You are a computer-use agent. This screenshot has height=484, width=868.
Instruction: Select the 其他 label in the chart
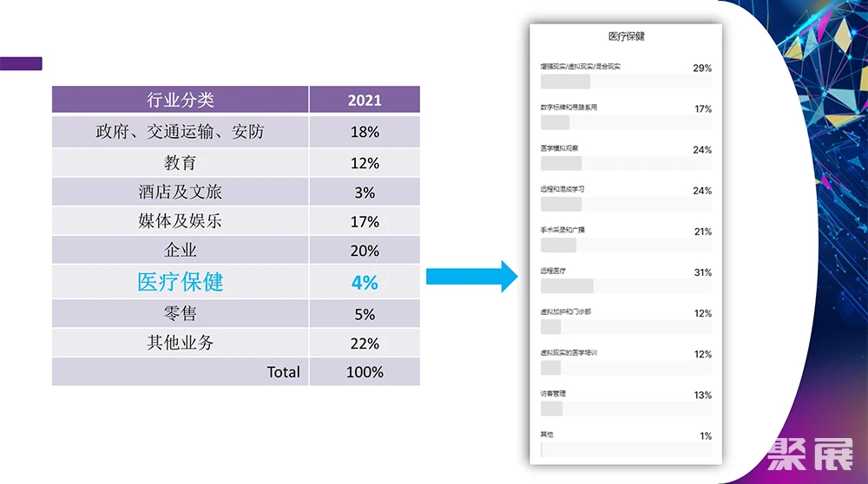coord(547,435)
